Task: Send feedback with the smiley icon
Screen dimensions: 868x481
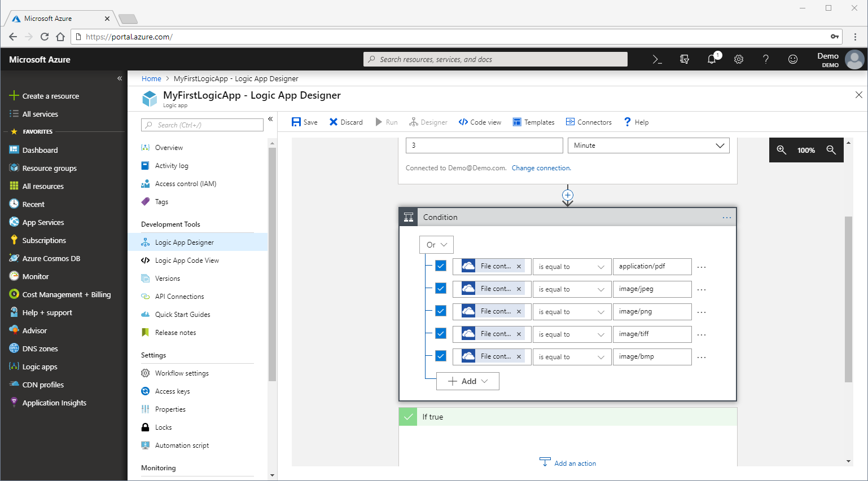Action: pyautogui.click(x=793, y=59)
